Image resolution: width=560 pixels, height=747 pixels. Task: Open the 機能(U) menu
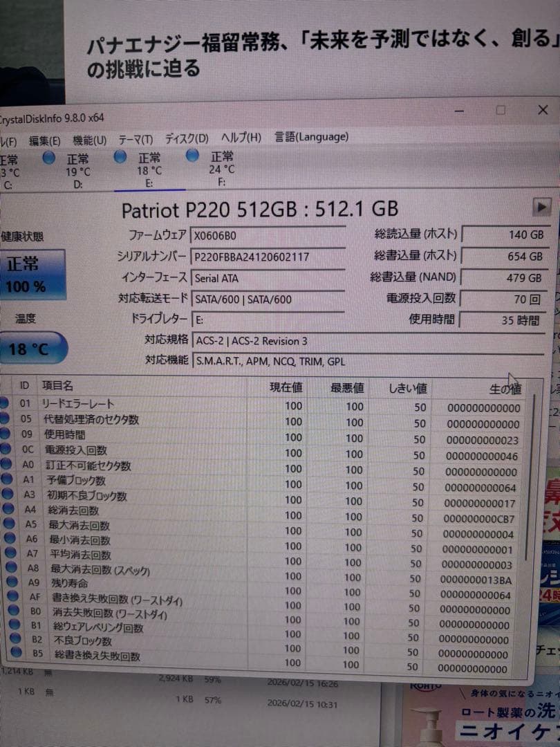pos(89,140)
